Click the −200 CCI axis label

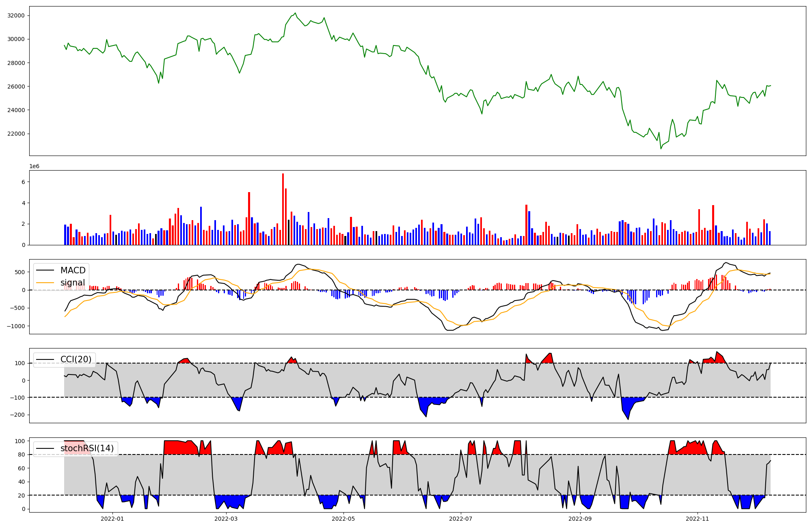[17, 415]
